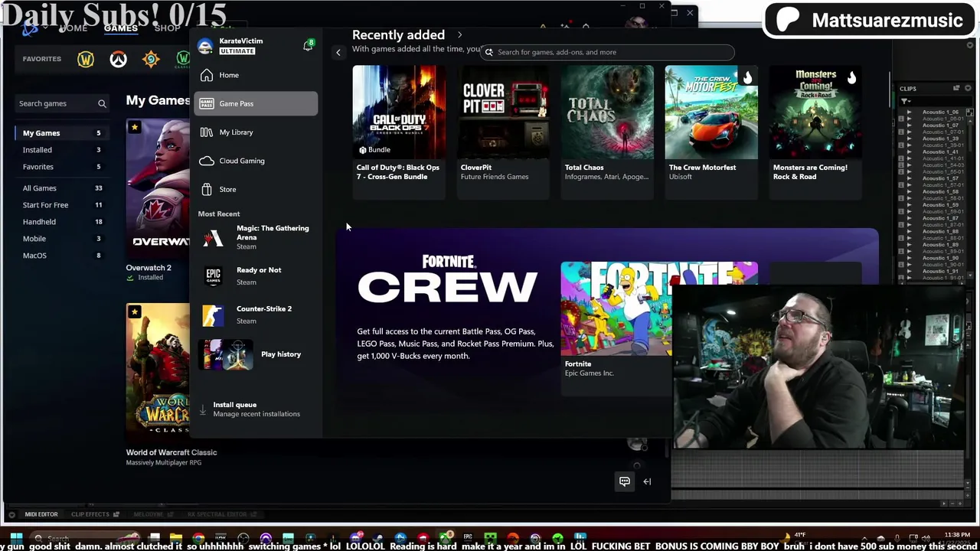The height and width of the screenshot is (551, 980).
Task: Open KarateVictim profile avatar
Action: [205, 46]
